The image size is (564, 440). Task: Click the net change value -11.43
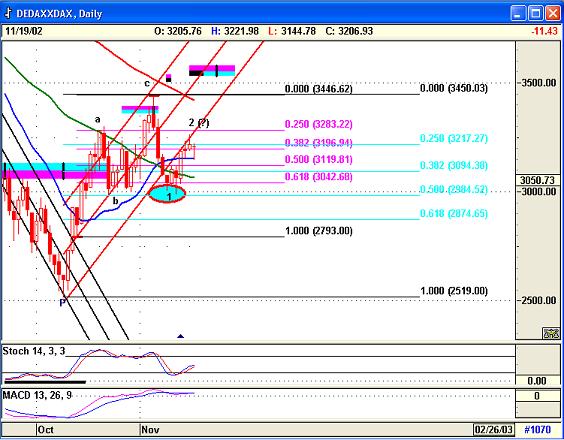(x=545, y=31)
